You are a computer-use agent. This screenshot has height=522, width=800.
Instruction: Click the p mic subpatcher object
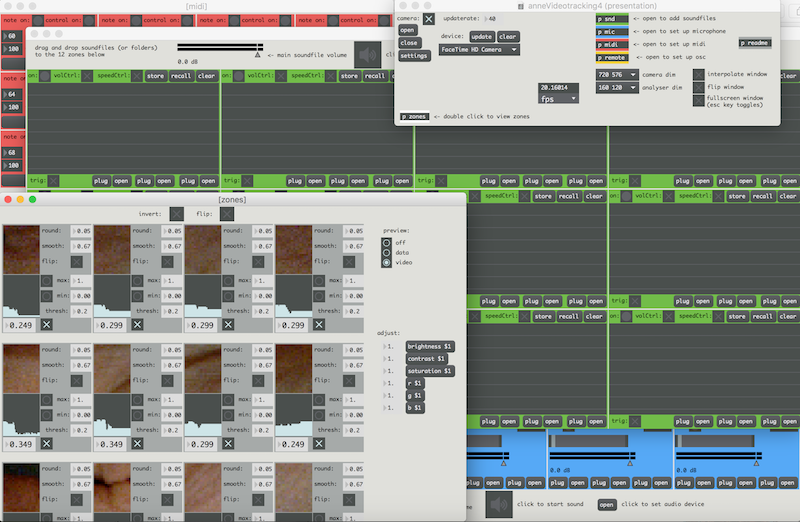[x=612, y=32]
